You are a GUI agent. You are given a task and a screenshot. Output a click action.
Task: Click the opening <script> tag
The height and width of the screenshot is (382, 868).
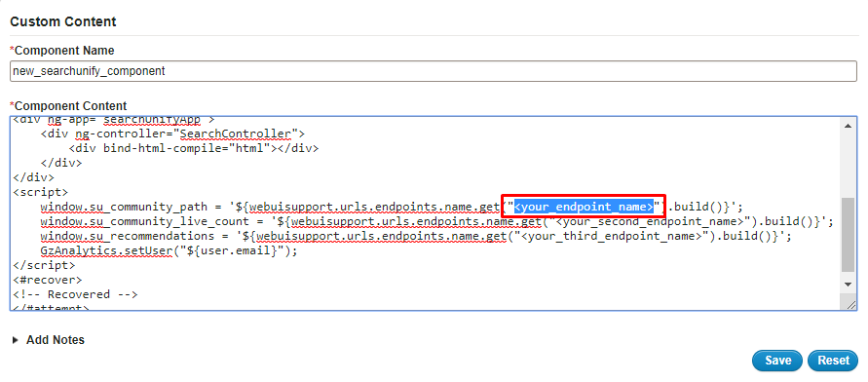[40, 192]
